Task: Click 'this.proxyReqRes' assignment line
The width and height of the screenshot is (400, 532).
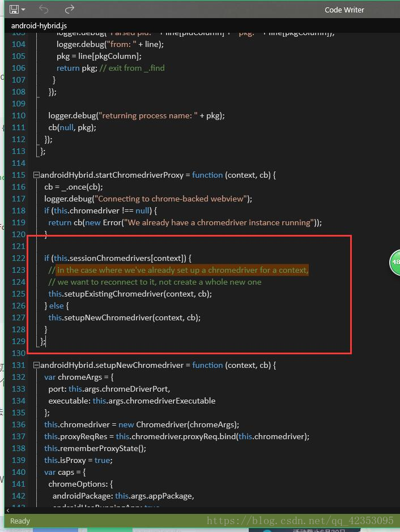Action: click(177, 436)
